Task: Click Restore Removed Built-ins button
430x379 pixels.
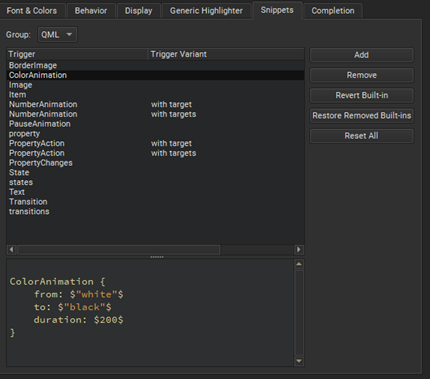Action: click(x=362, y=116)
